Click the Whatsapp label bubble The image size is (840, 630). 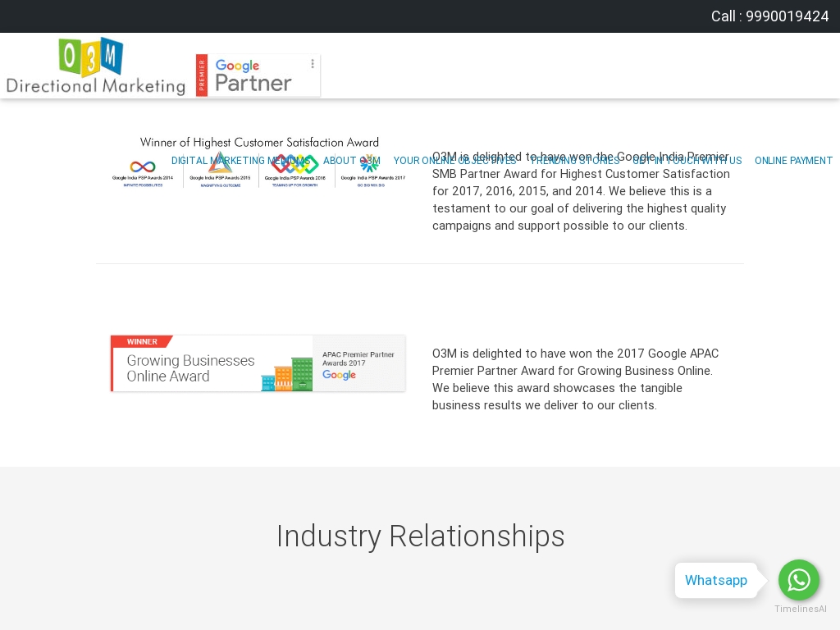(x=715, y=580)
